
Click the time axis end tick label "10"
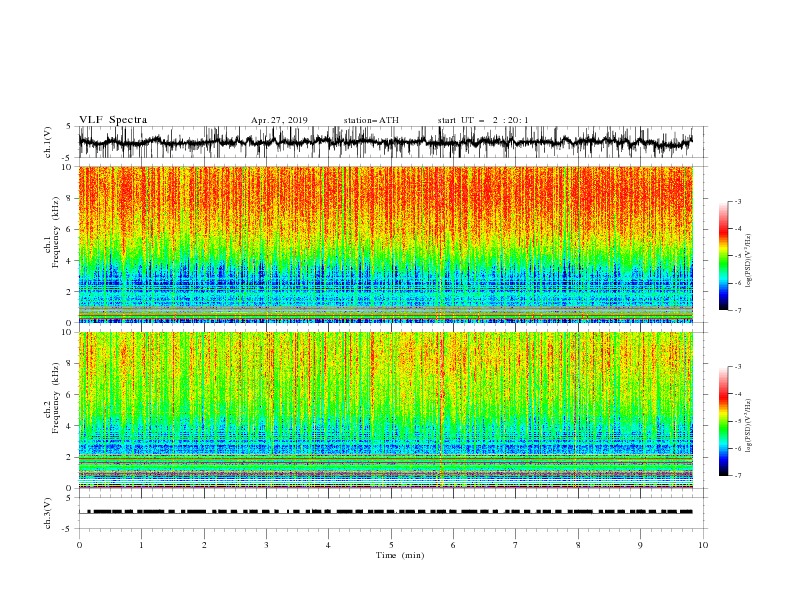pos(703,545)
